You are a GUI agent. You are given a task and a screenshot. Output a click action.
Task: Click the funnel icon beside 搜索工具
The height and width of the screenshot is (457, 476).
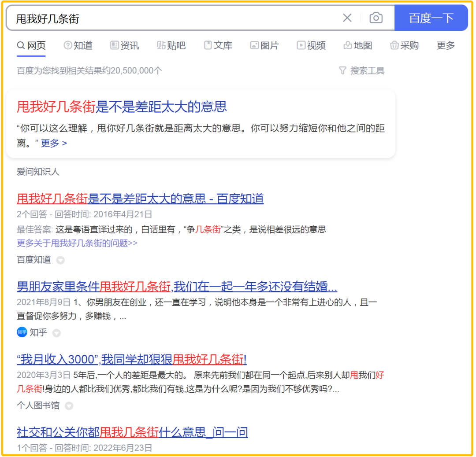[342, 70]
